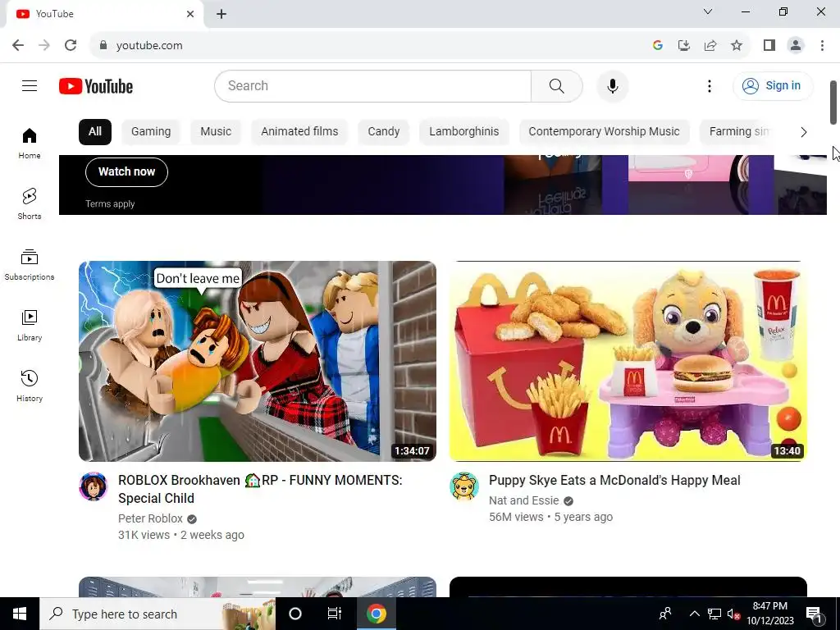Open Nat and Essie channel avatar

tap(464, 486)
